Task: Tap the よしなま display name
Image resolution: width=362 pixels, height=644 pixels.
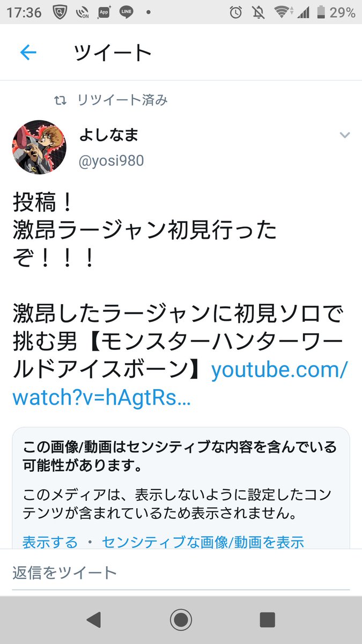Action: coord(108,135)
